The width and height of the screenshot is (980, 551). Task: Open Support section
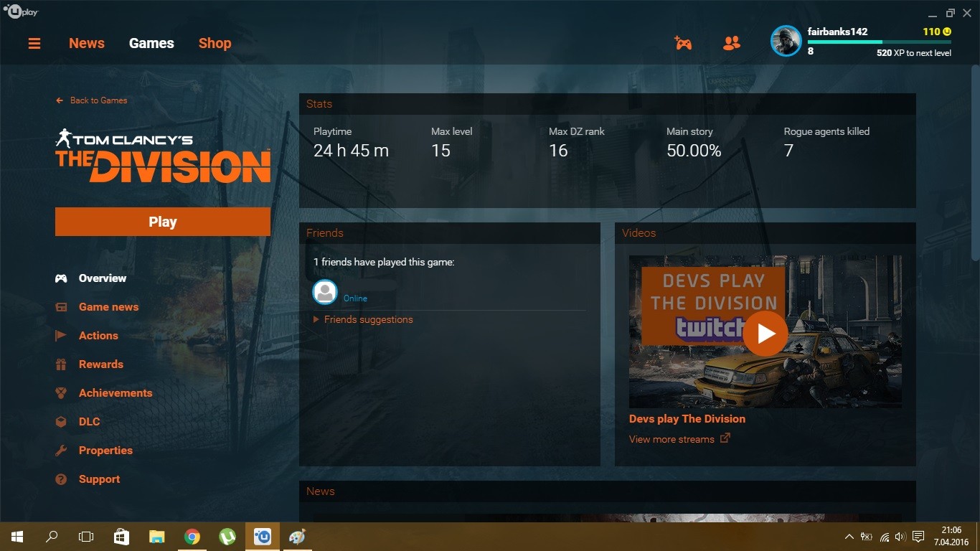[99, 479]
